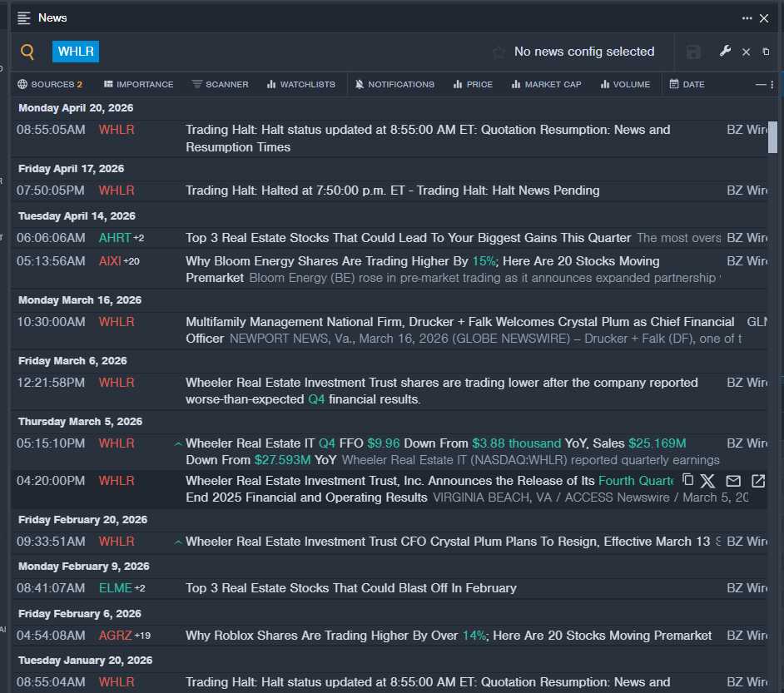This screenshot has width=784, height=693.
Task: Click the search magnifier icon
Action: pyautogui.click(x=27, y=52)
